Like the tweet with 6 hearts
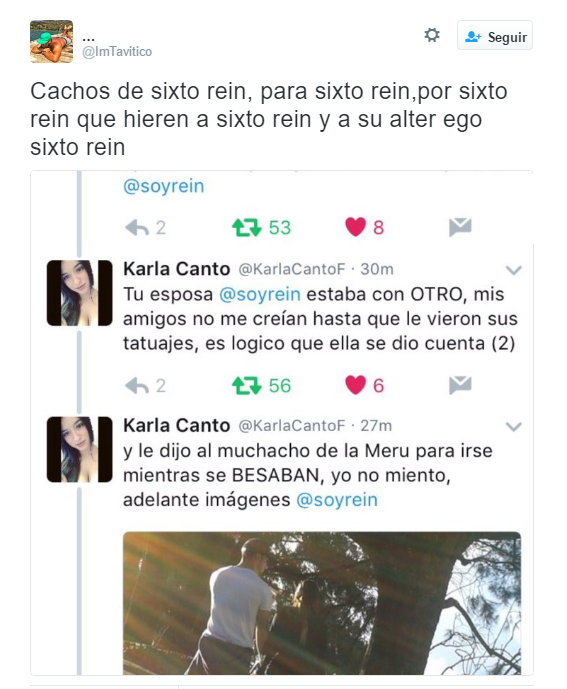 point(355,385)
